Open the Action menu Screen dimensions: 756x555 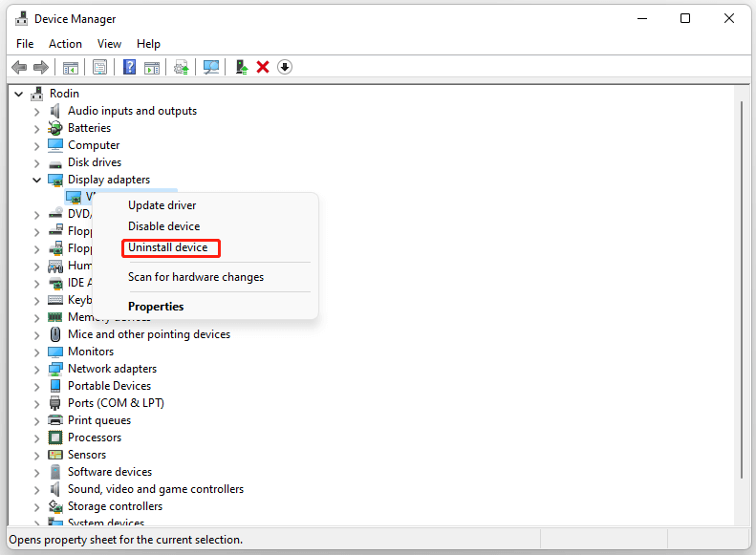click(65, 44)
